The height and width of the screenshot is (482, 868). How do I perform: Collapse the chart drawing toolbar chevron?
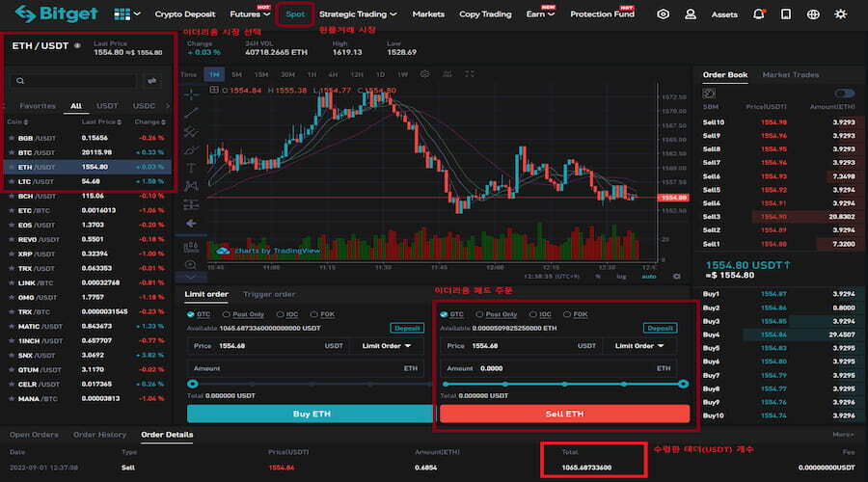[x=191, y=277]
